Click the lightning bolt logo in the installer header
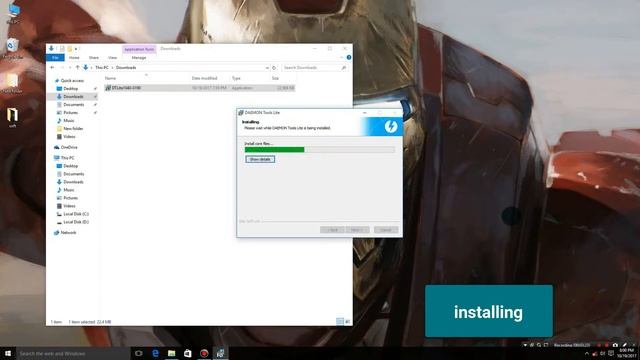640x360 pixels. coord(391,127)
